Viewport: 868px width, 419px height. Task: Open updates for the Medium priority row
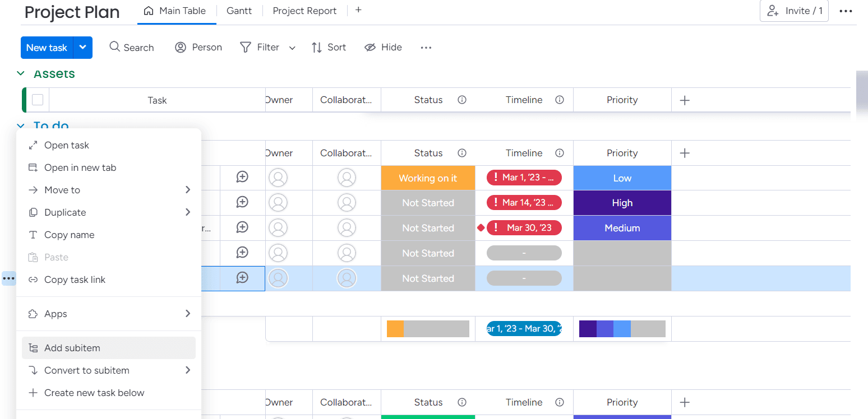click(x=242, y=227)
